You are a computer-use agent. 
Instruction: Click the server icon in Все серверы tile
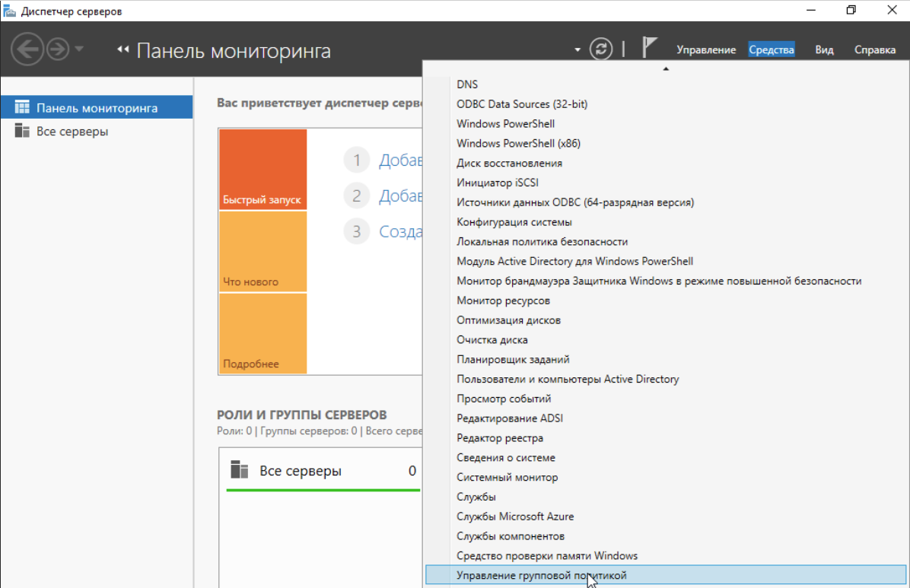(x=239, y=469)
